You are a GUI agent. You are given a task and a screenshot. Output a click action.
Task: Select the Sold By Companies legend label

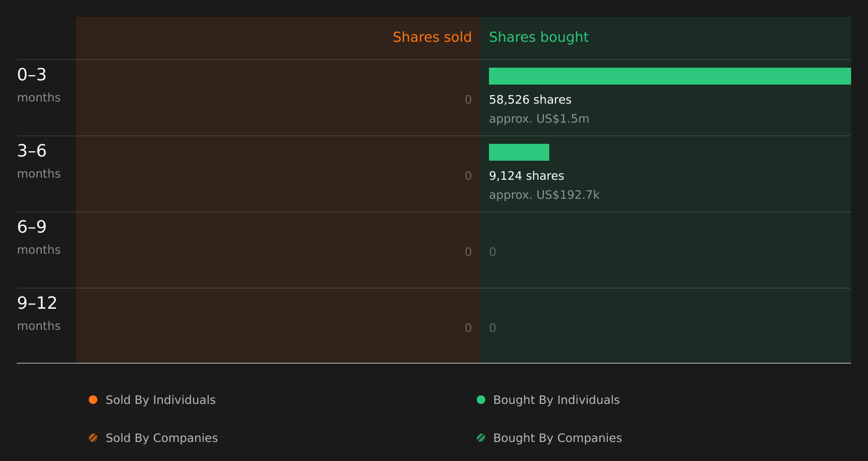(x=162, y=438)
